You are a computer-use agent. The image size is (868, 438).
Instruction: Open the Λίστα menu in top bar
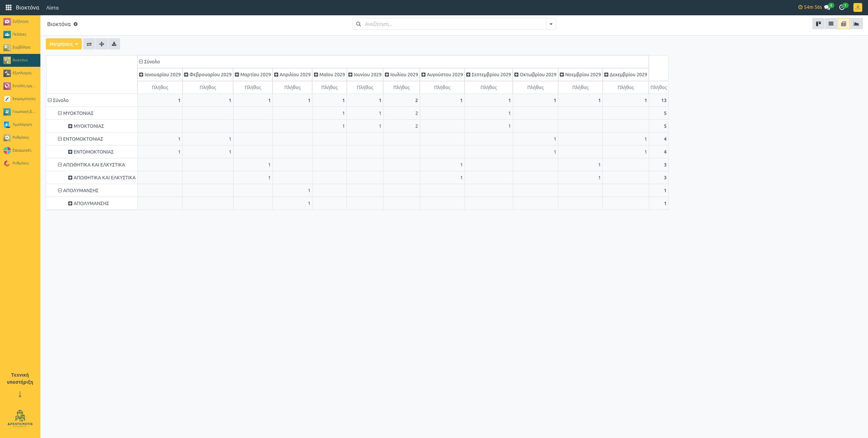(x=52, y=7)
